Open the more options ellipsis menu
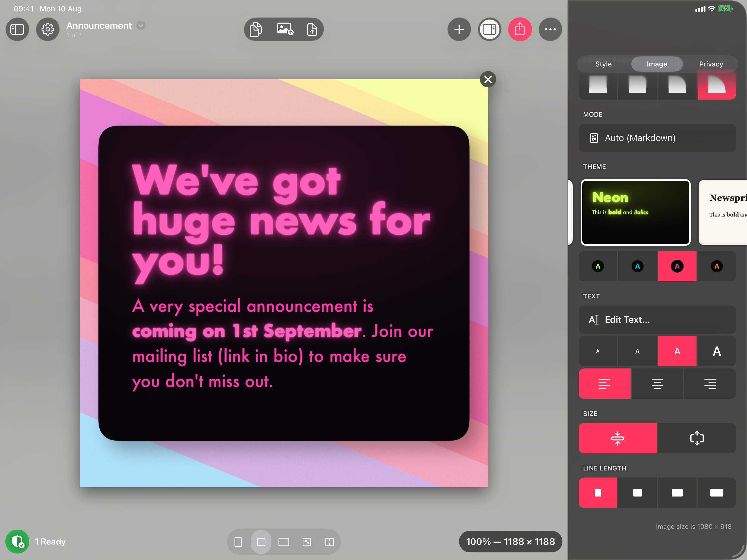 550,29
